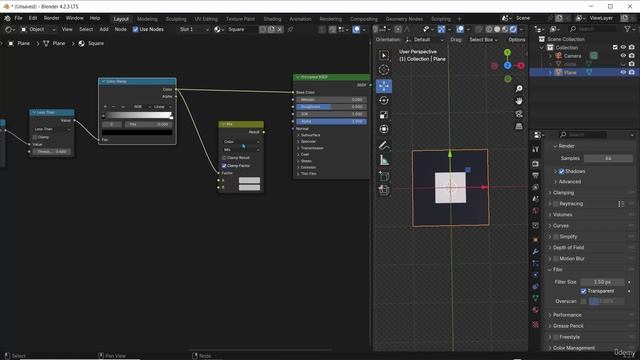Toggle Plane visibility eye icon
This screenshot has width=640, height=360.
[x=623, y=72]
